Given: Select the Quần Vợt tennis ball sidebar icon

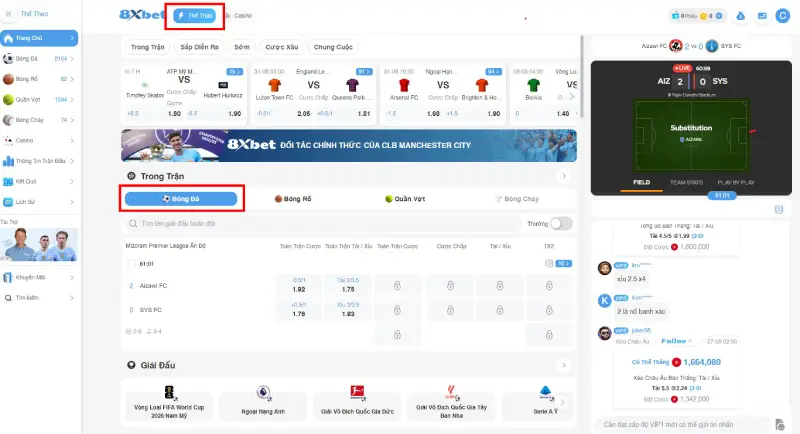Looking at the screenshot, I should click(x=8, y=99).
